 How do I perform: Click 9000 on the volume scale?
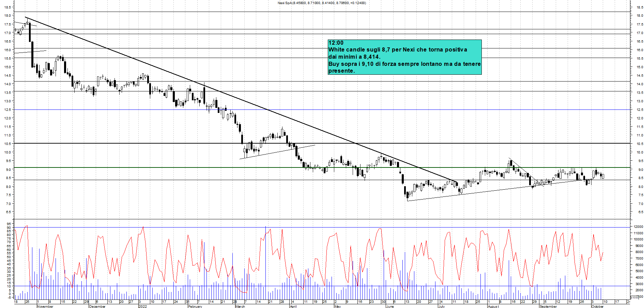pos(639,246)
